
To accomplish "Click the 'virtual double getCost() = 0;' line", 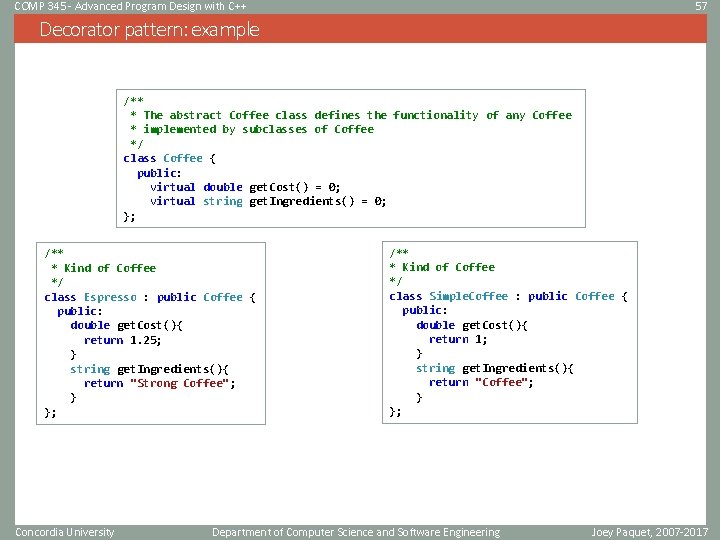I will click(245, 187).
